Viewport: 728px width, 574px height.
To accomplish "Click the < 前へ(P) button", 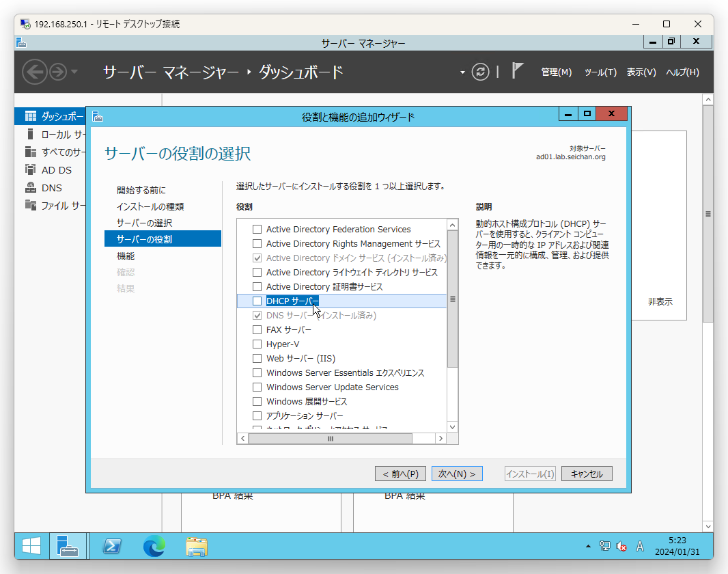I will [x=401, y=474].
